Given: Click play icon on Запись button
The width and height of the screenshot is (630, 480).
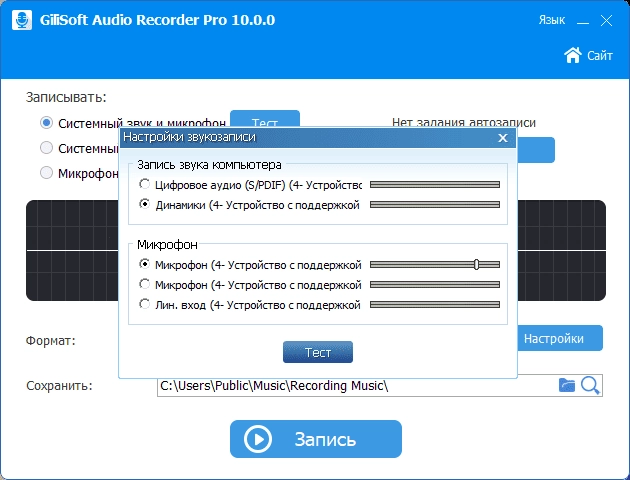Looking at the screenshot, I should [257, 439].
